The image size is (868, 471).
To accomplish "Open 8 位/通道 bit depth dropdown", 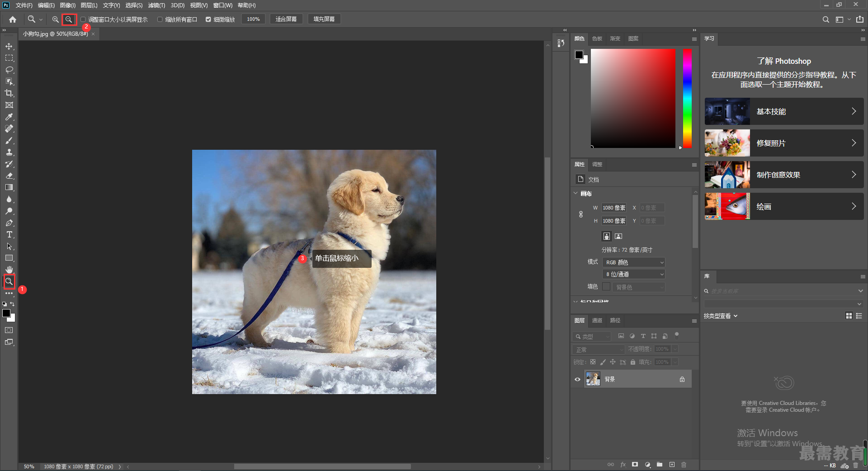I will point(633,274).
